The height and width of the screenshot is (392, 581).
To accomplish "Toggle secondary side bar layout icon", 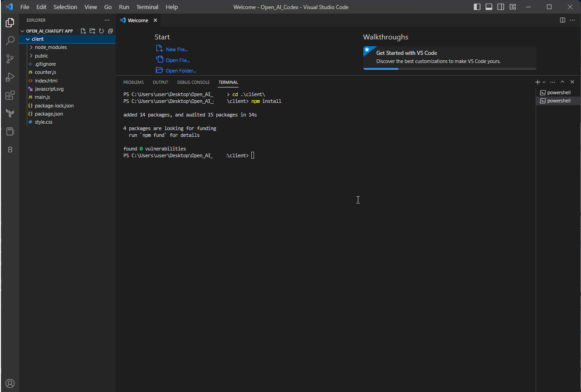I will 501,7.
